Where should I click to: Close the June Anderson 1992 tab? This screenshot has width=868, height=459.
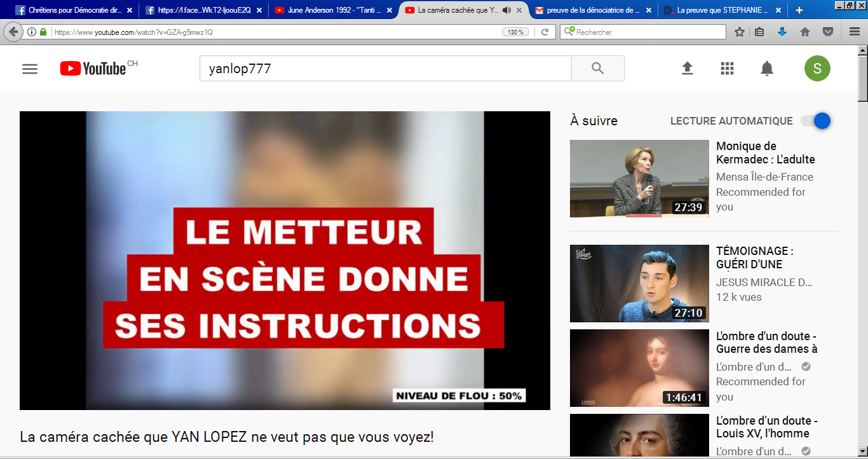(390, 10)
